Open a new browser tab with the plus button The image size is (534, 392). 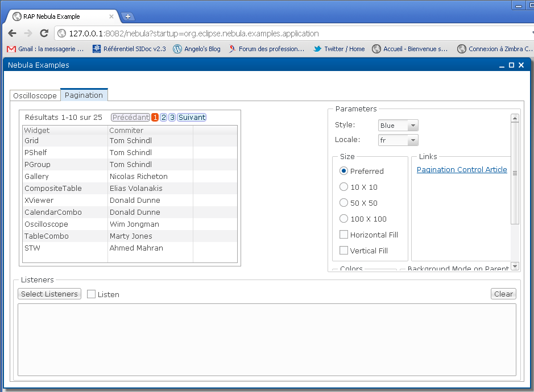pyautogui.click(x=128, y=16)
